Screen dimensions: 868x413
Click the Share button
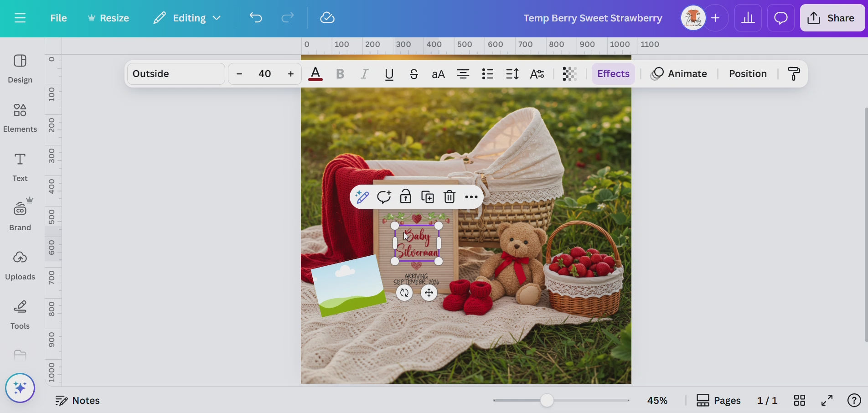click(832, 18)
